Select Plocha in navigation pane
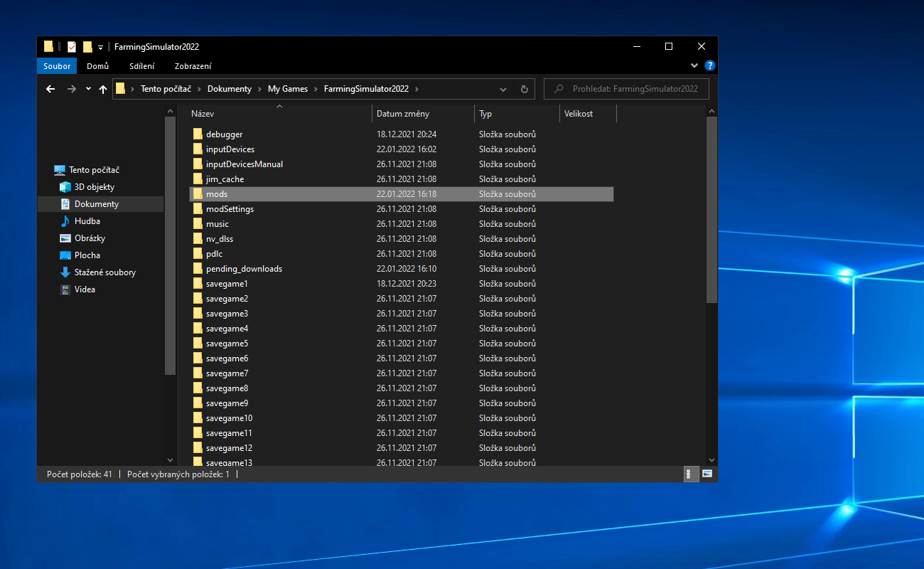 87,255
